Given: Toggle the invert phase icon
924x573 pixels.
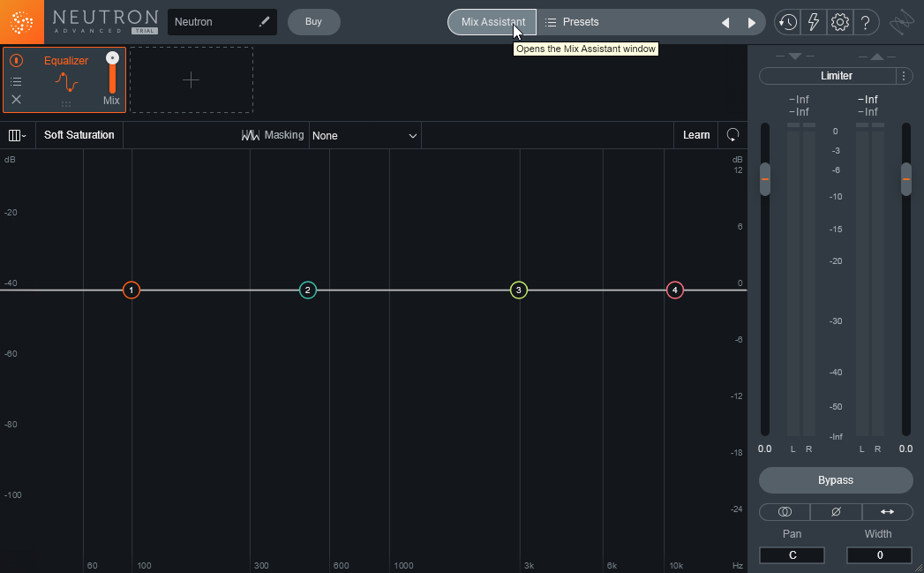Looking at the screenshot, I should (837, 512).
